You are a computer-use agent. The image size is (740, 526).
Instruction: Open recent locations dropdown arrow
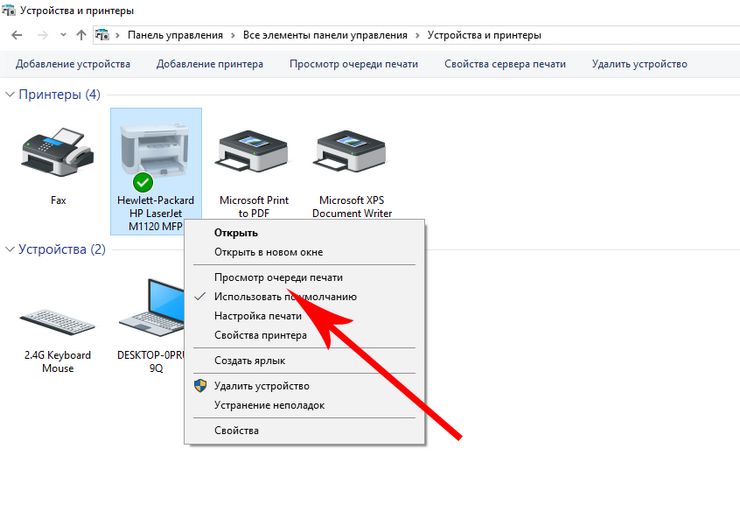tap(63, 35)
